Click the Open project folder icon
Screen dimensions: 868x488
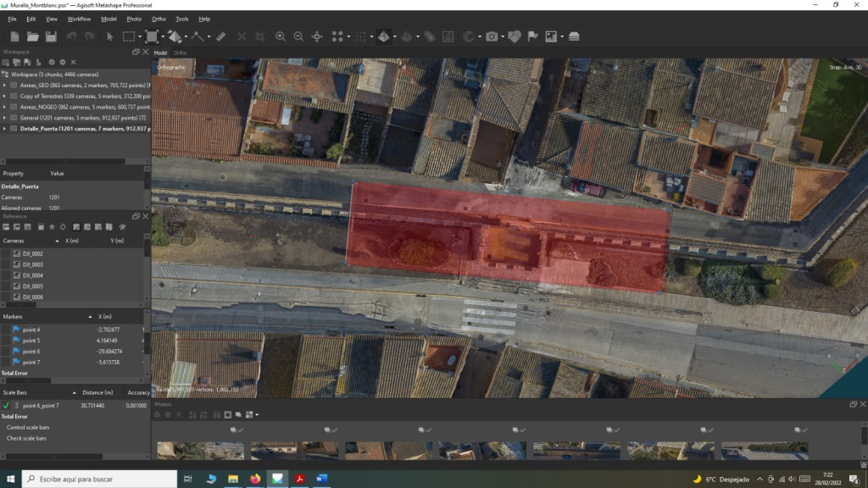[32, 36]
